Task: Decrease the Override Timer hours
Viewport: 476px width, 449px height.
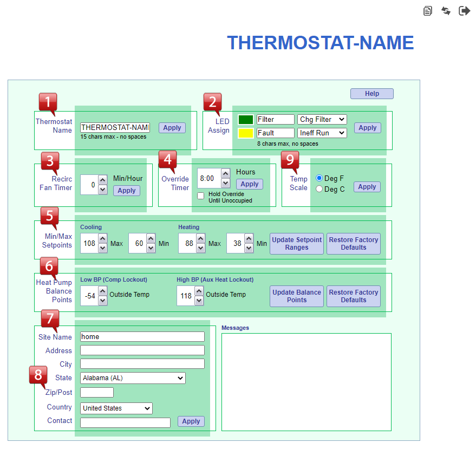Action: tap(225, 183)
